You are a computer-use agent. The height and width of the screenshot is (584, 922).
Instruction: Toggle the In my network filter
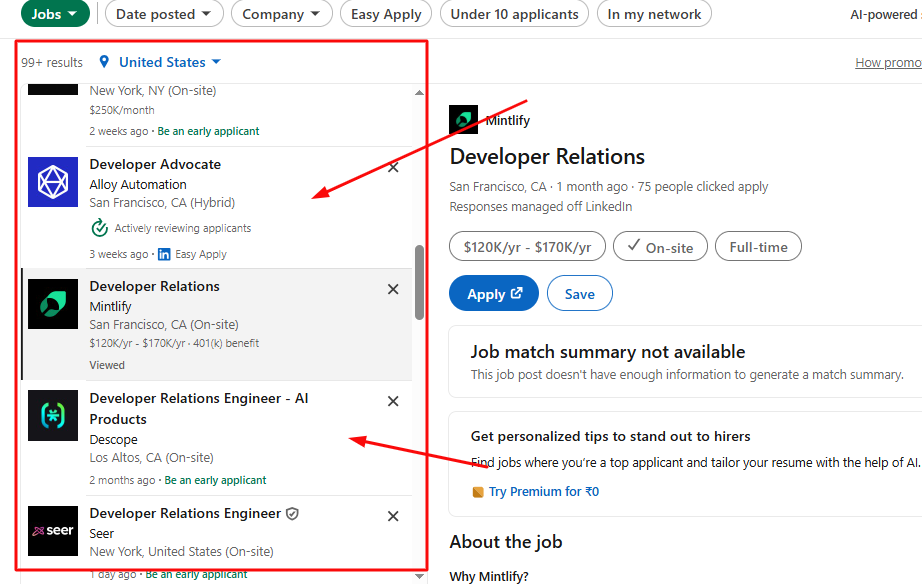pos(654,14)
